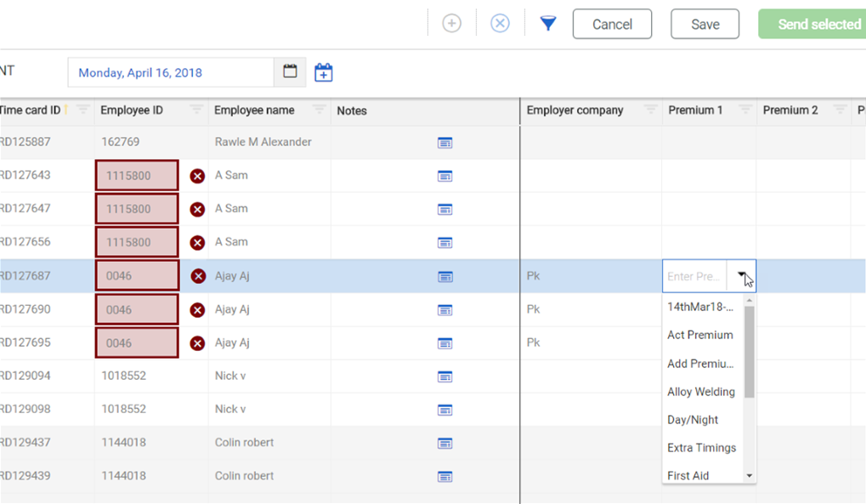Image resolution: width=866 pixels, height=504 pixels.
Task: Select Alloy Welding from premium list
Action: (701, 392)
